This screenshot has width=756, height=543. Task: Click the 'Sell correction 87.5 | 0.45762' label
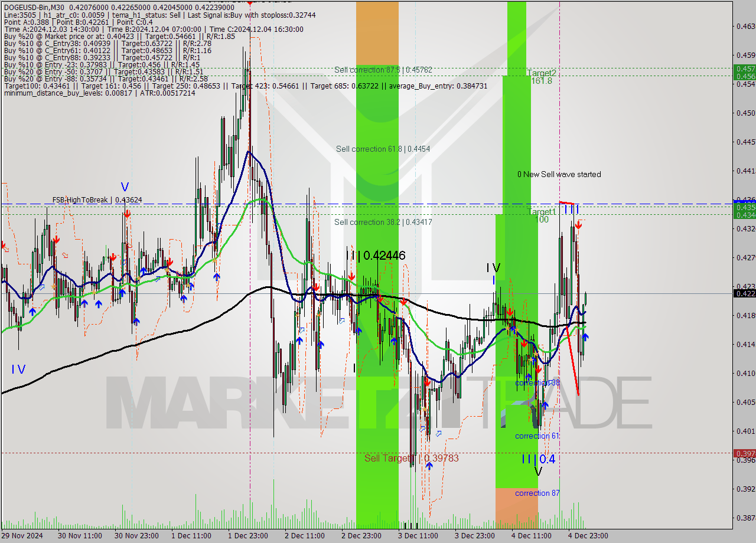383,70
